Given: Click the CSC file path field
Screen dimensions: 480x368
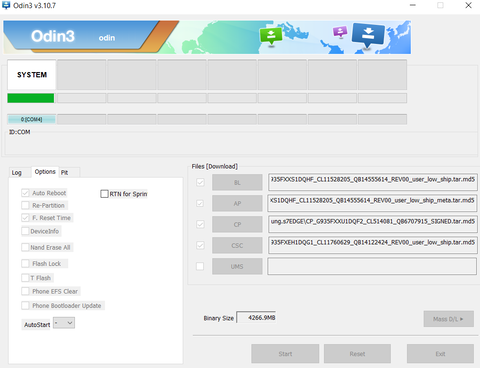Looking at the screenshot, I should (x=372, y=245).
